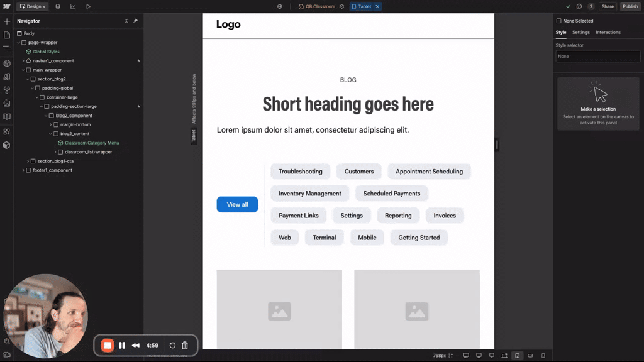
Task: Click the None Selected element checkbox icon
Action: click(x=558, y=21)
